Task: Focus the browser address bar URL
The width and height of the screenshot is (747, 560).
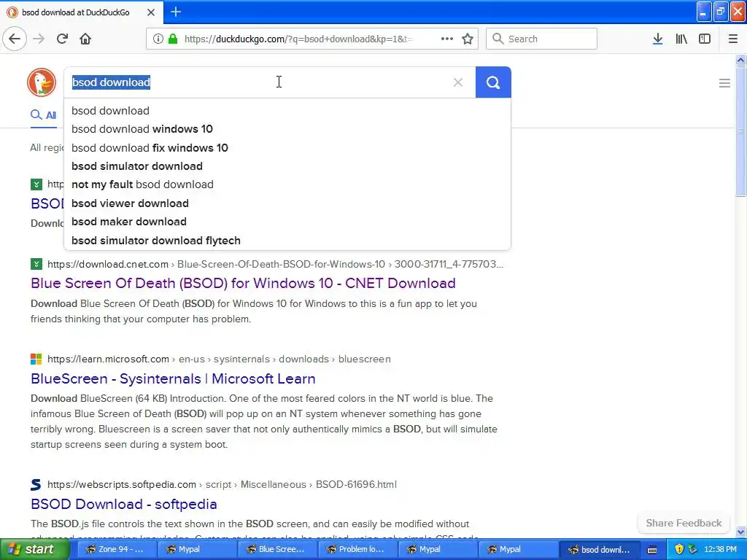Action: point(298,39)
